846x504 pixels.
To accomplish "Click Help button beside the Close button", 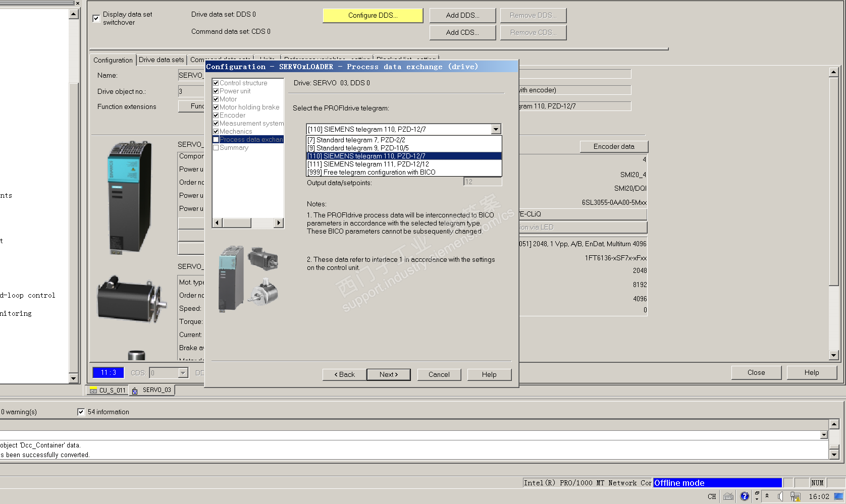I will (812, 373).
